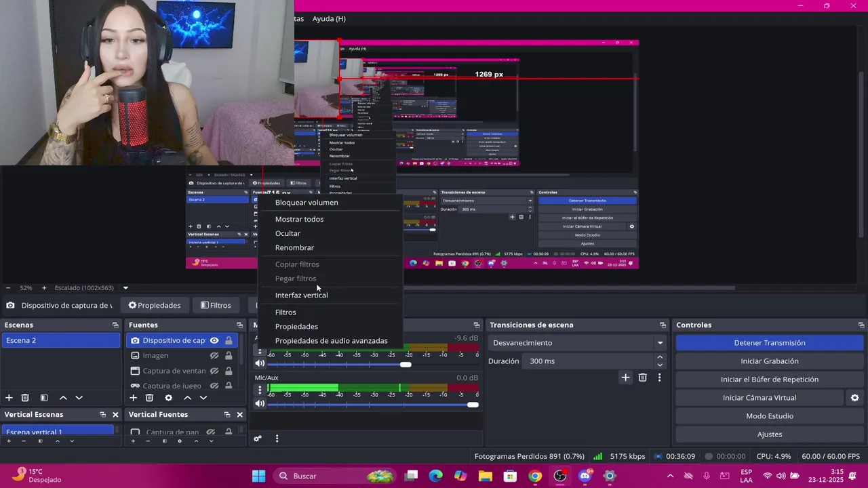The height and width of the screenshot is (488, 868).
Task: Remove the selected source with the Fuentes trash icon
Action: [149, 398]
